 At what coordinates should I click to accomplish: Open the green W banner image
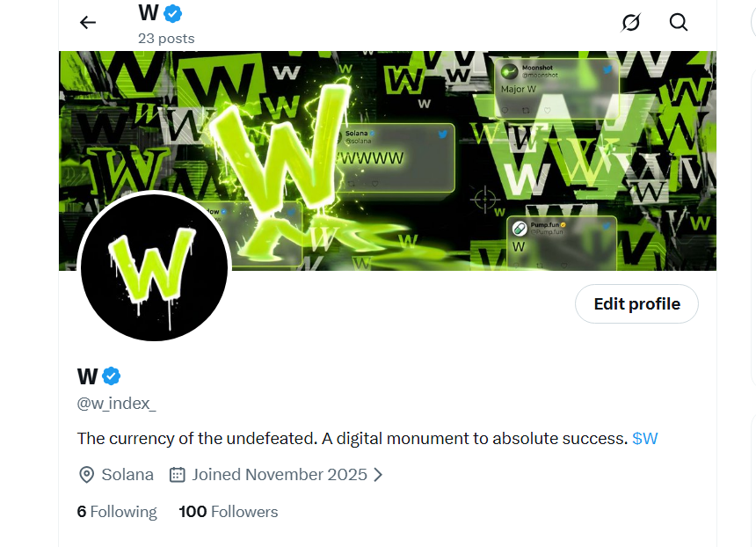pyautogui.click(x=388, y=161)
